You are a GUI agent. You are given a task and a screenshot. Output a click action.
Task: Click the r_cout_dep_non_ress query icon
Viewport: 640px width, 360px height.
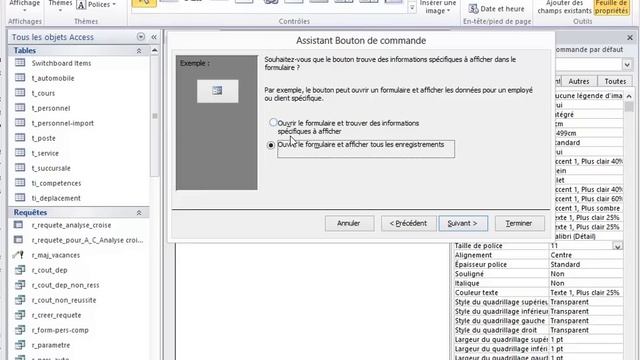click(20, 285)
